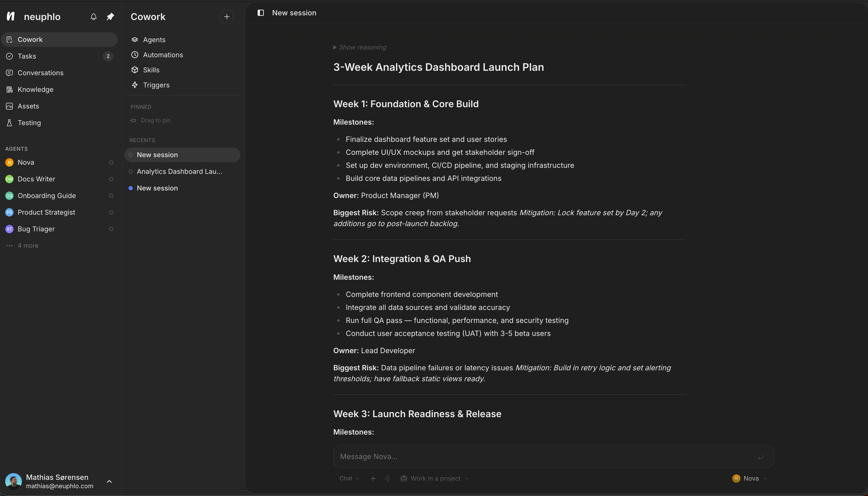868x496 pixels.
Task: Click the Drag to pin placeholder
Action: 150,120
